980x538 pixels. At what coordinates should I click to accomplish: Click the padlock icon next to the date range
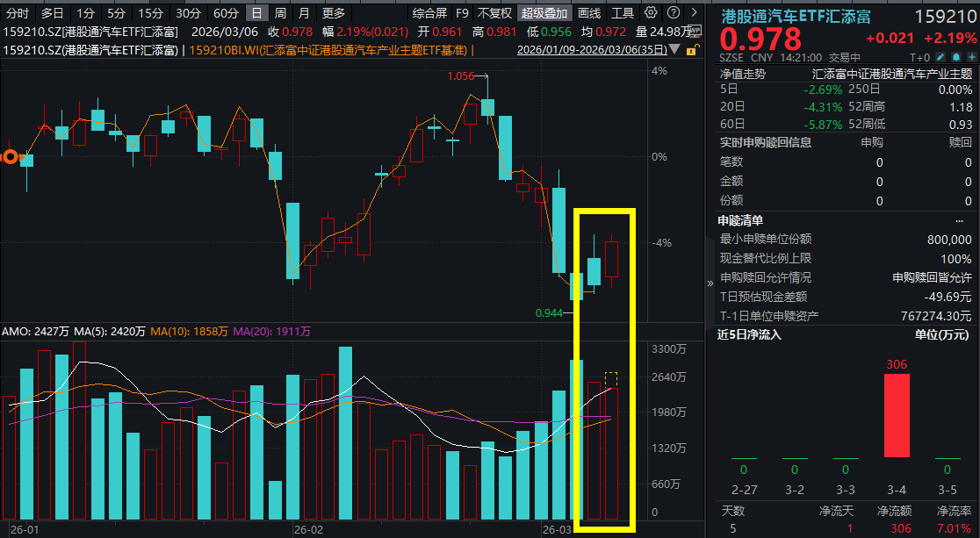click(x=691, y=51)
